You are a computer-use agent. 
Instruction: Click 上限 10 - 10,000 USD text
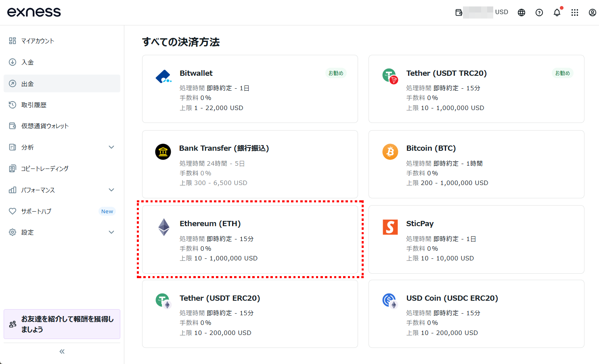click(x=440, y=258)
